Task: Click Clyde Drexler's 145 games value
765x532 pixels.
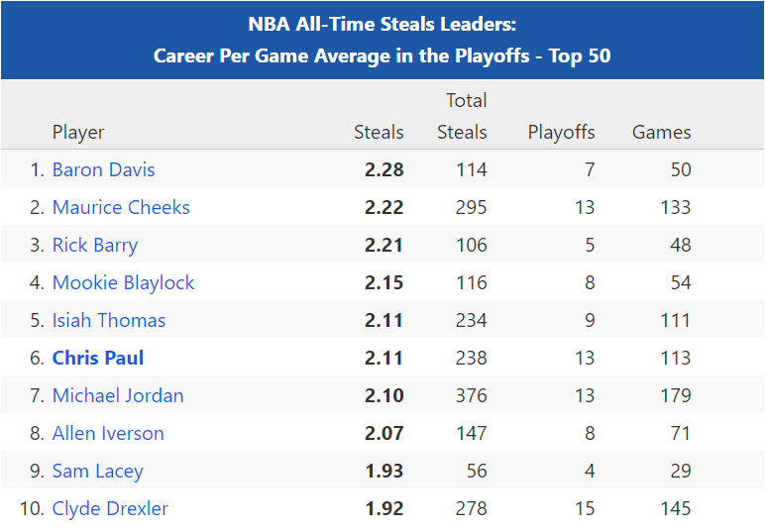Action: pos(674,508)
